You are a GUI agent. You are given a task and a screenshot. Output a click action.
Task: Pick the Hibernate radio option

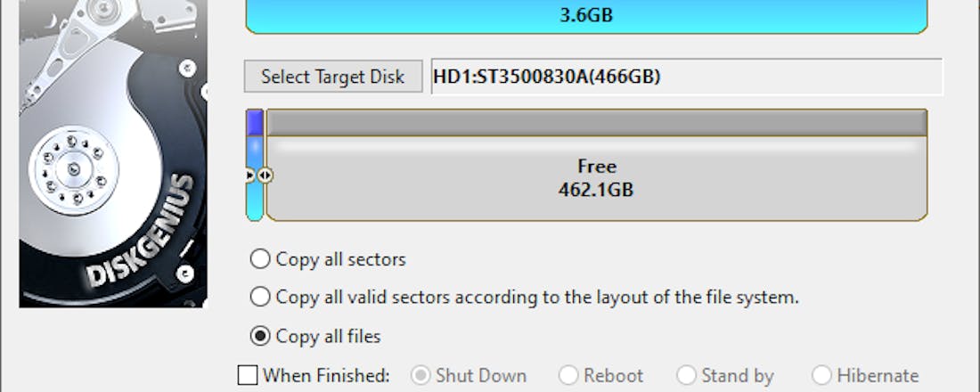coord(821,375)
